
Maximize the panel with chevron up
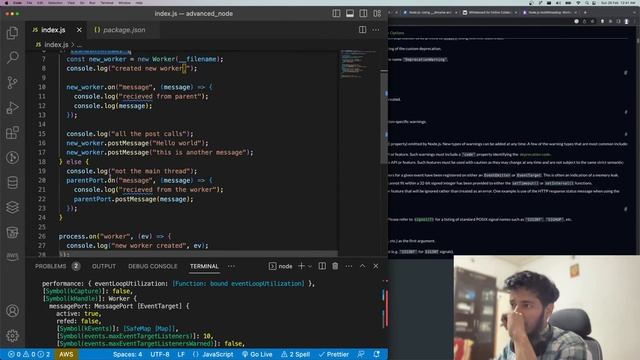coord(362,266)
